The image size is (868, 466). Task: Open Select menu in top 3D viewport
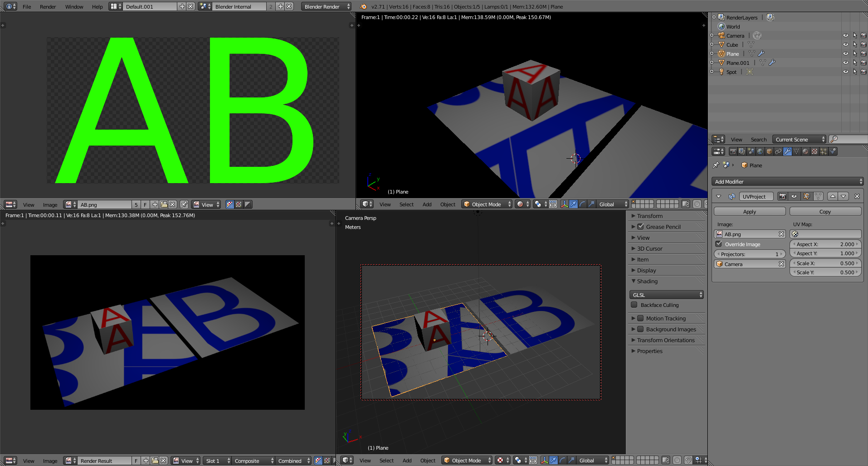tap(406, 204)
